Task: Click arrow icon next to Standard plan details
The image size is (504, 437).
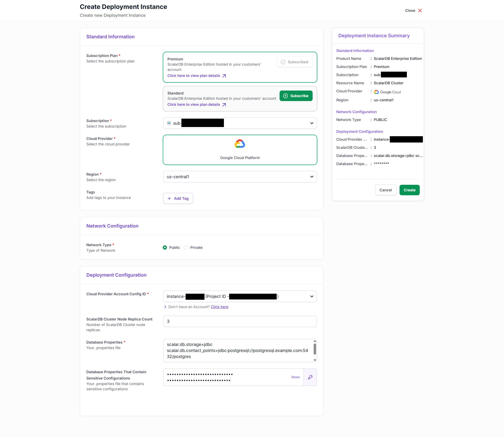Action: pos(224,105)
